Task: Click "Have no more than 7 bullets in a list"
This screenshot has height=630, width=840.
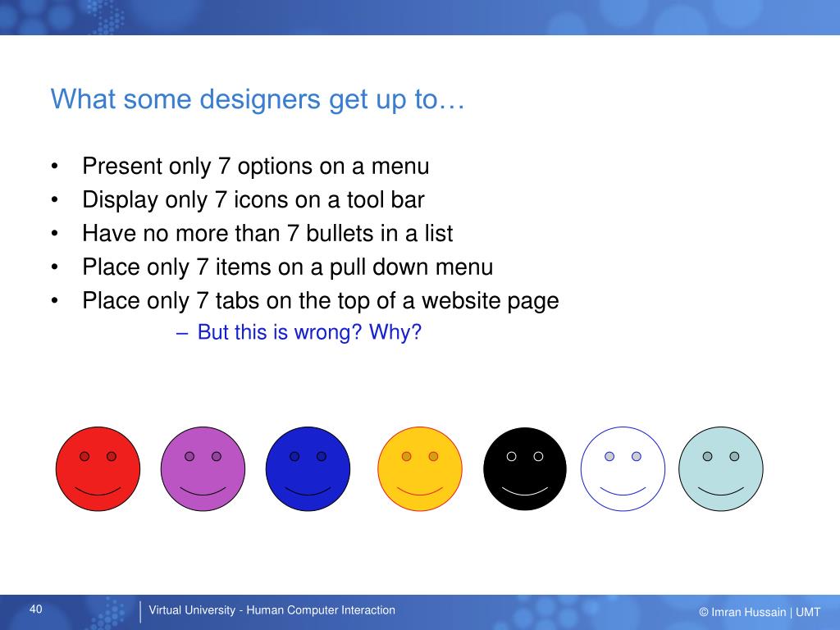Action: point(267,234)
